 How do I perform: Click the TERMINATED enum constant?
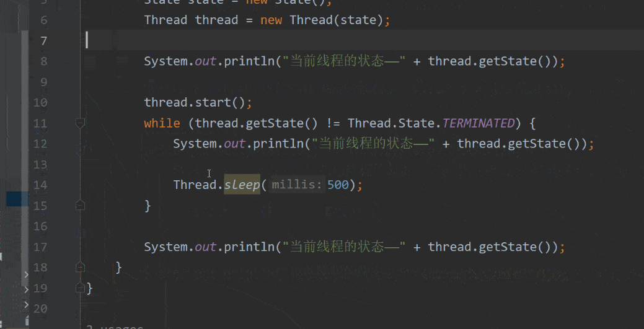point(479,123)
